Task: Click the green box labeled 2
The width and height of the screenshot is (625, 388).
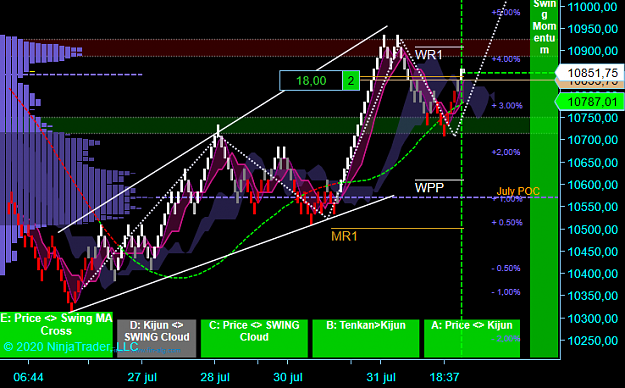Action: (x=351, y=81)
